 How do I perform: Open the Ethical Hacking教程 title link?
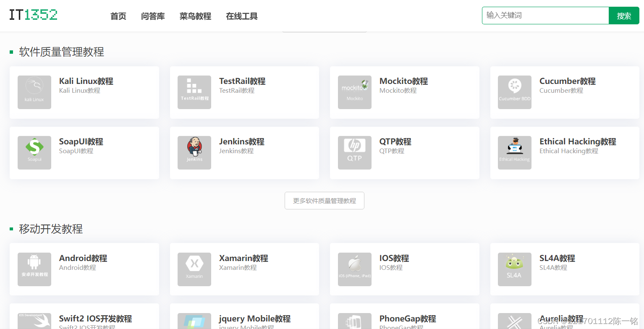[578, 141]
